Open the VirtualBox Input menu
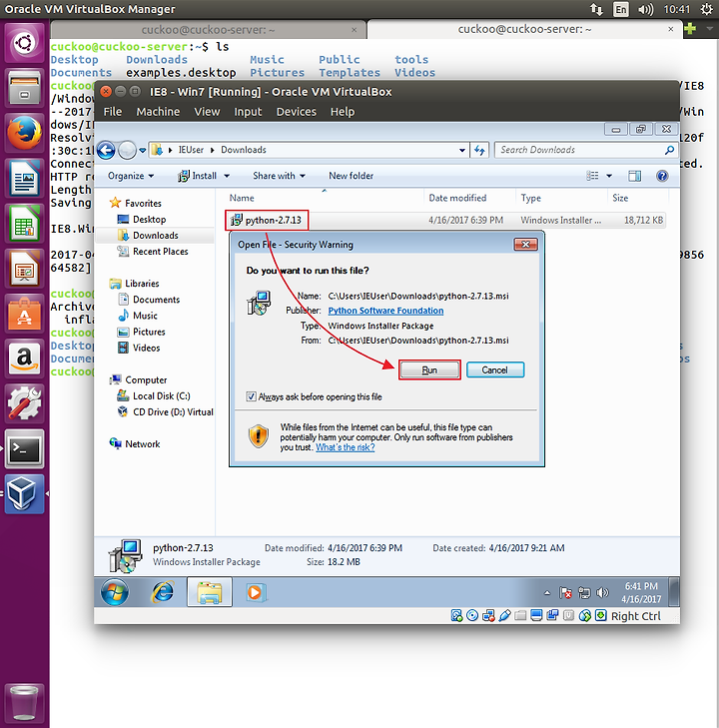The width and height of the screenshot is (719, 728). [248, 112]
